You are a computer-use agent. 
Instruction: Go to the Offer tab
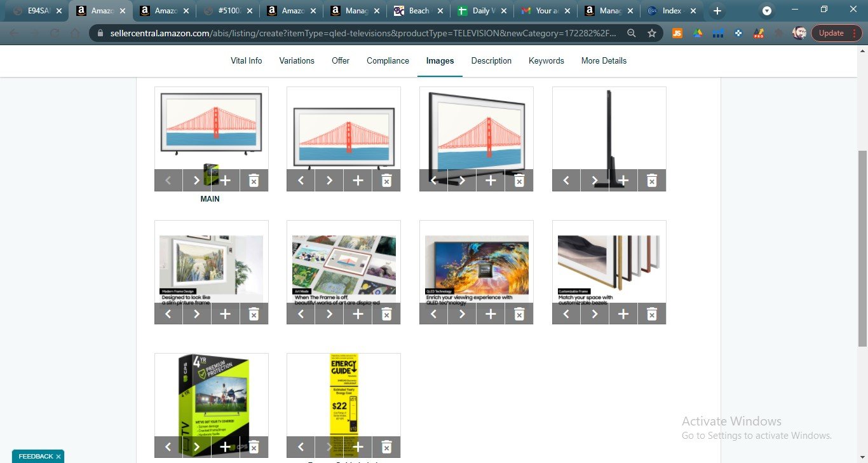coord(341,61)
